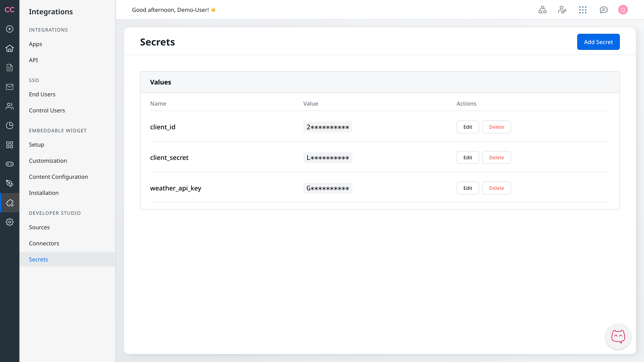Go to the API menu item
Viewport: 644px width, 362px height.
click(x=33, y=60)
